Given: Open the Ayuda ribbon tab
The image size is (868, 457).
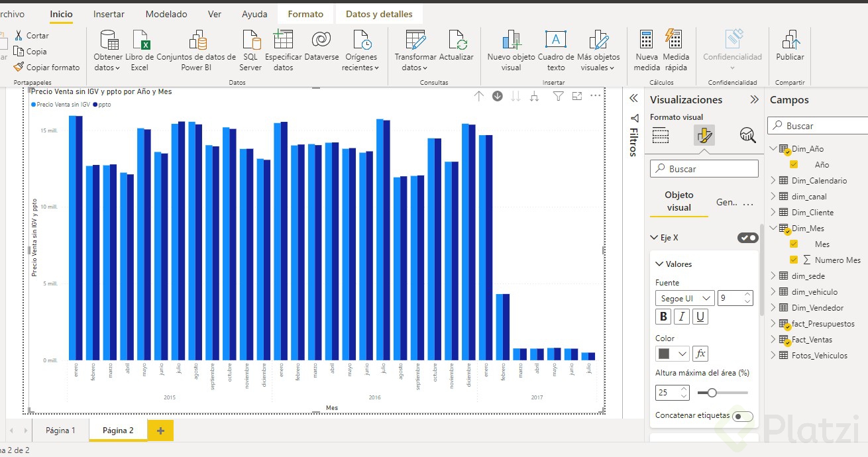Looking at the screenshot, I should point(254,14).
